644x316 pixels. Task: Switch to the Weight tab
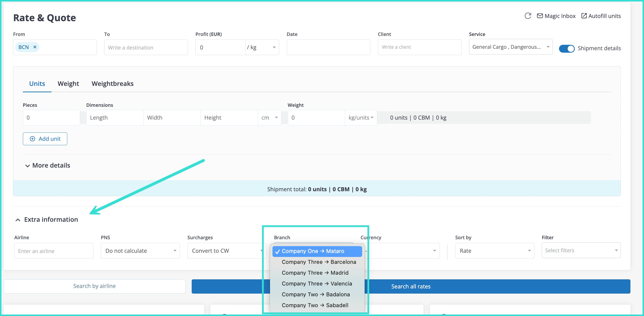click(x=68, y=83)
